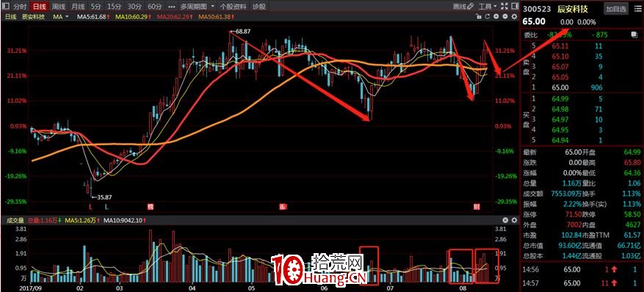Viewport: 644px width, 292px height.
Task: Click the 68.87 high price marker
Action: point(242,31)
